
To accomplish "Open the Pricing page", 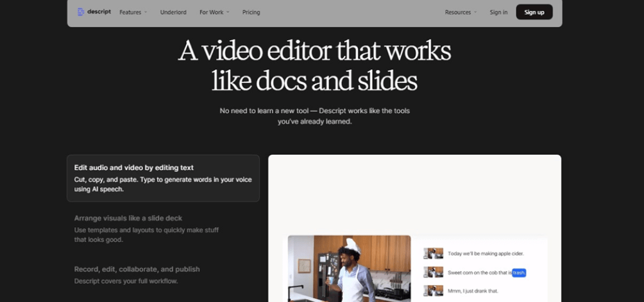I will click(x=251, y=12).
